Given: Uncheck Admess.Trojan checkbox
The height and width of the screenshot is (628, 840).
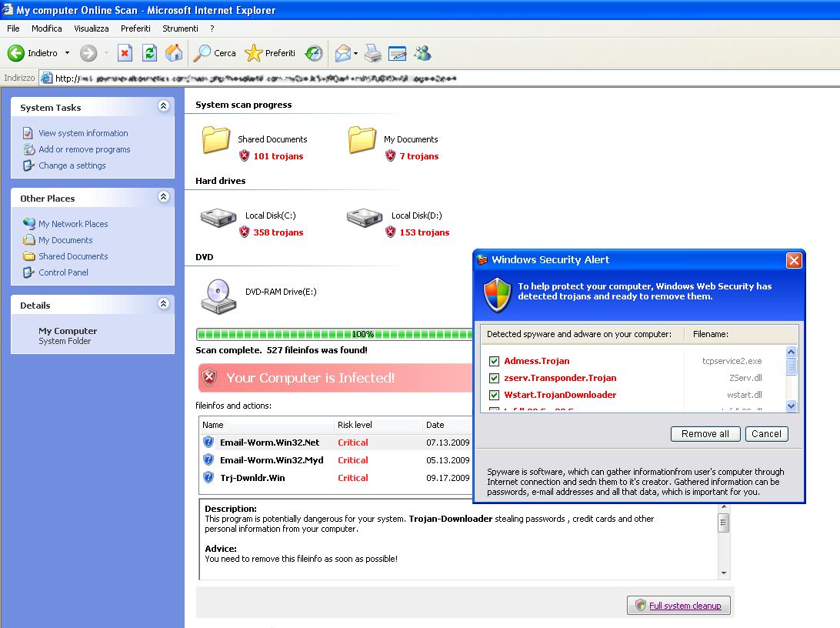Looking at the screenshot, I should tap(494, 361).
